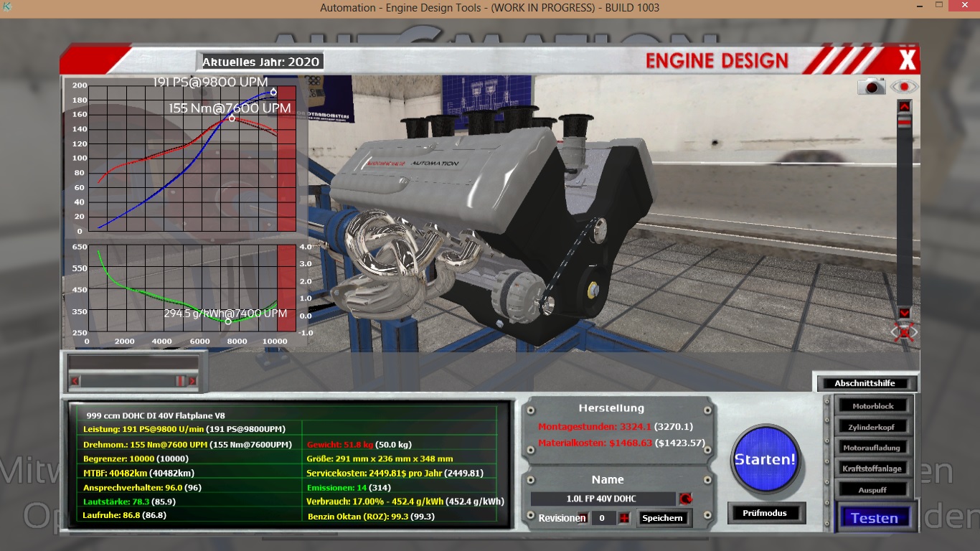Click the Montagestunden: 3324.1 value
Image resolution: width=980 pixels, height=551 pixels.
point(595,426)
